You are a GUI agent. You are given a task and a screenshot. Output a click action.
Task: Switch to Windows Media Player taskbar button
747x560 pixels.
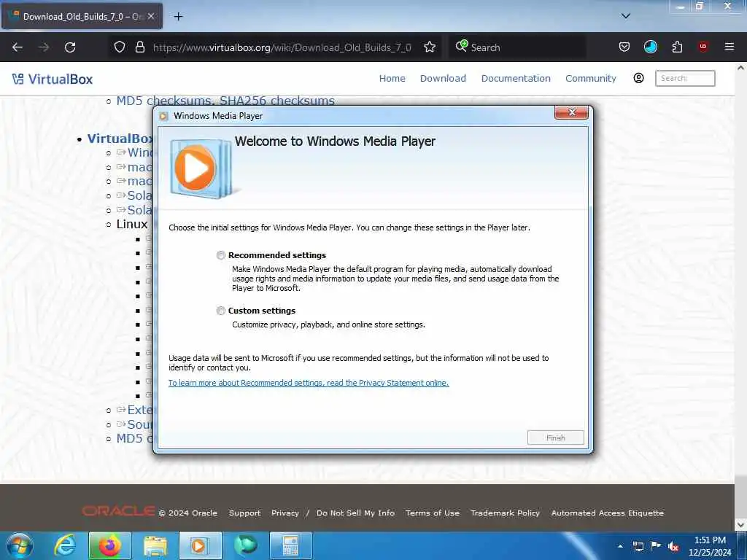coord(200,545)
